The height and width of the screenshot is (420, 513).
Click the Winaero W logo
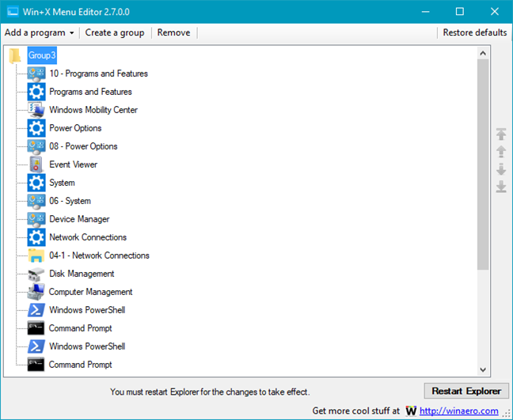(x=411, y=411)
